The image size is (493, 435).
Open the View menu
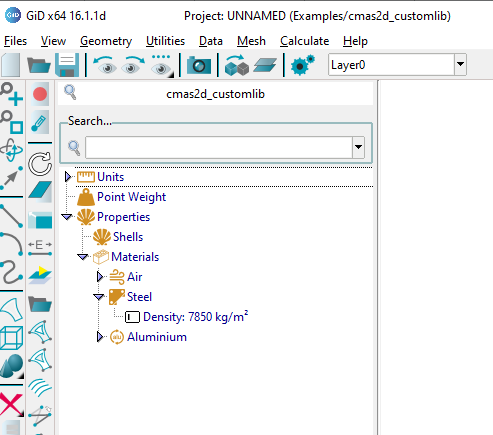pyautogui.click(x=53, y=41)
